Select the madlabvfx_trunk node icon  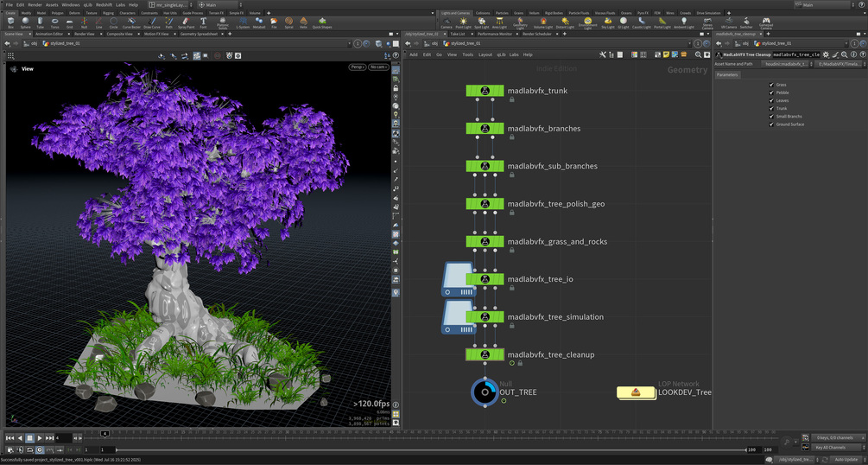[485, 91]
